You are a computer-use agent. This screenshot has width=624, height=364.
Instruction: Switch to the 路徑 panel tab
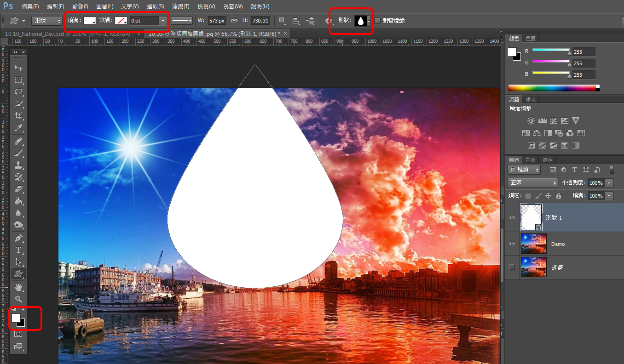pyautogui.click(x=548, y=160)
